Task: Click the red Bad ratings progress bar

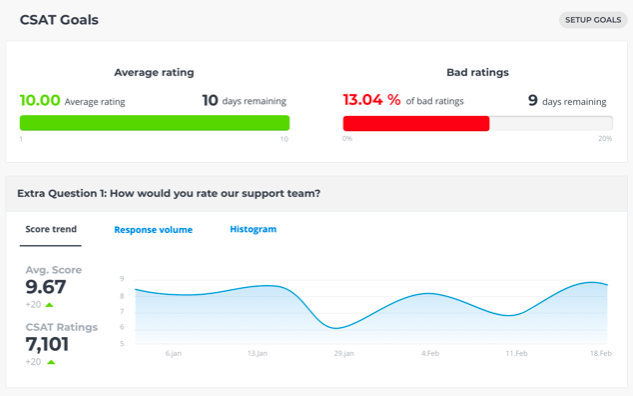Action: pyautogui.click(x=416, y=123)
